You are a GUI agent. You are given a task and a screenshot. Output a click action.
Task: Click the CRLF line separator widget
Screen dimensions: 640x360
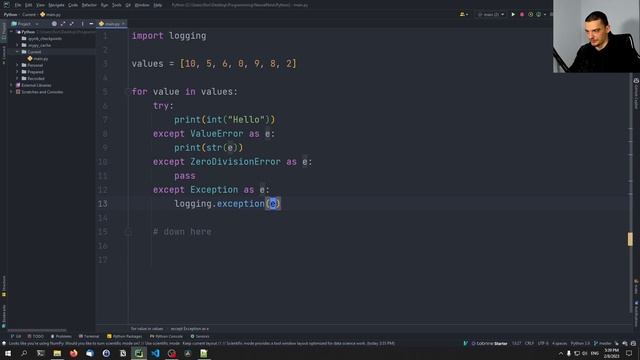click(529, 343)
